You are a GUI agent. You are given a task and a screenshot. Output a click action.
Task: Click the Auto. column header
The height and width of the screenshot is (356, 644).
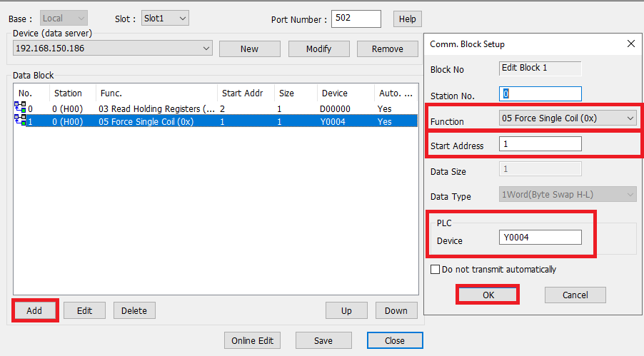(x=396, y=93)
